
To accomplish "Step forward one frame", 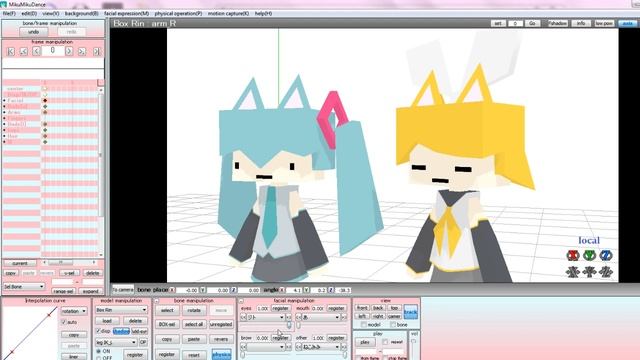I will pyautogui.click(x=69, y=51).
